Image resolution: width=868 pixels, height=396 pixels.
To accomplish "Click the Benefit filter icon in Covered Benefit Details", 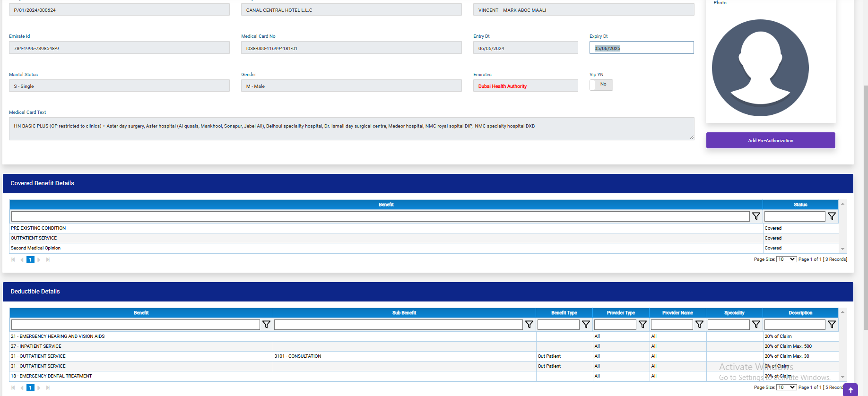I will point(756,216).
